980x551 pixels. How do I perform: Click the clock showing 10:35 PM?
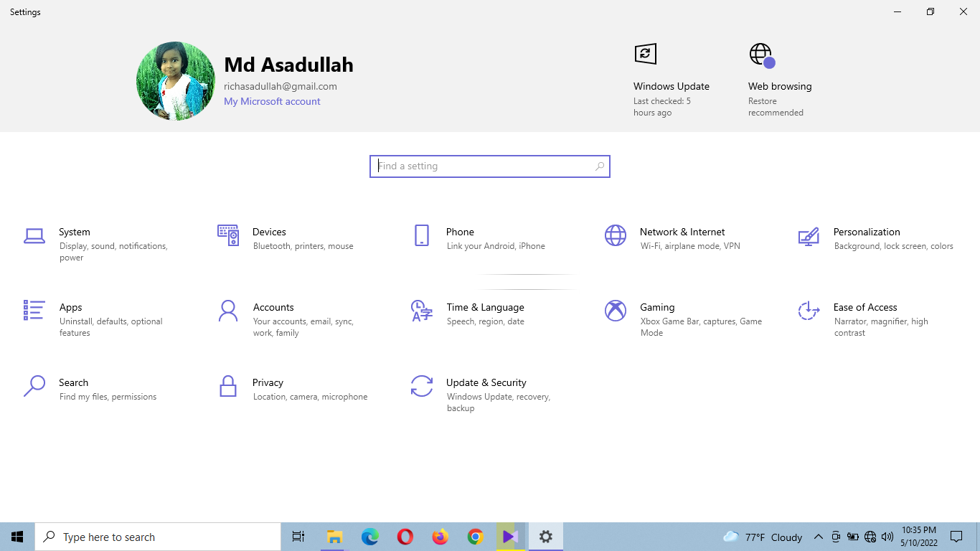tap(919, 530)
